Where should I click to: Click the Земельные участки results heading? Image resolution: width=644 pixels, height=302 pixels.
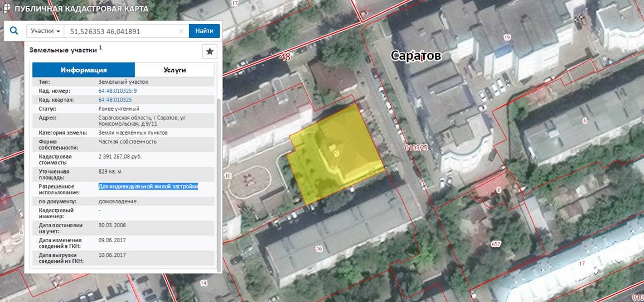tap(64, 50)
